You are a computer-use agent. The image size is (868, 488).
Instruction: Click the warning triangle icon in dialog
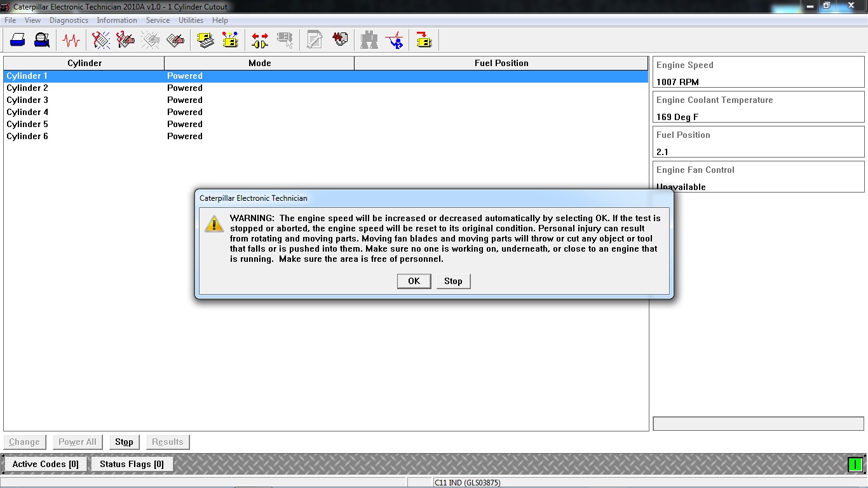[214, 223]
